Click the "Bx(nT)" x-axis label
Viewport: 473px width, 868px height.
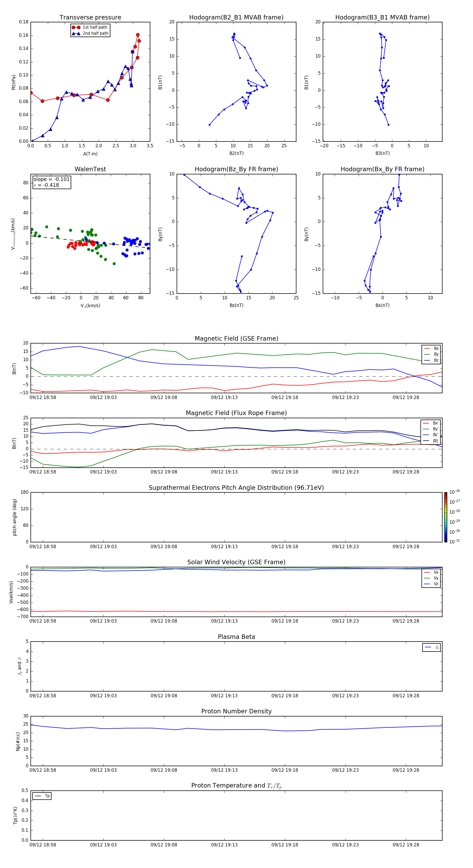pos(382,305)
